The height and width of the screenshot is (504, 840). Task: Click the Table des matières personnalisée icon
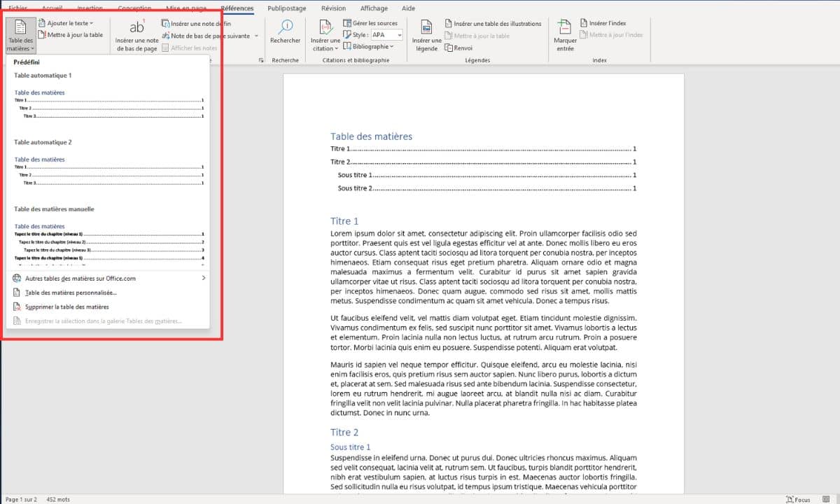click(x=17, y=293)
